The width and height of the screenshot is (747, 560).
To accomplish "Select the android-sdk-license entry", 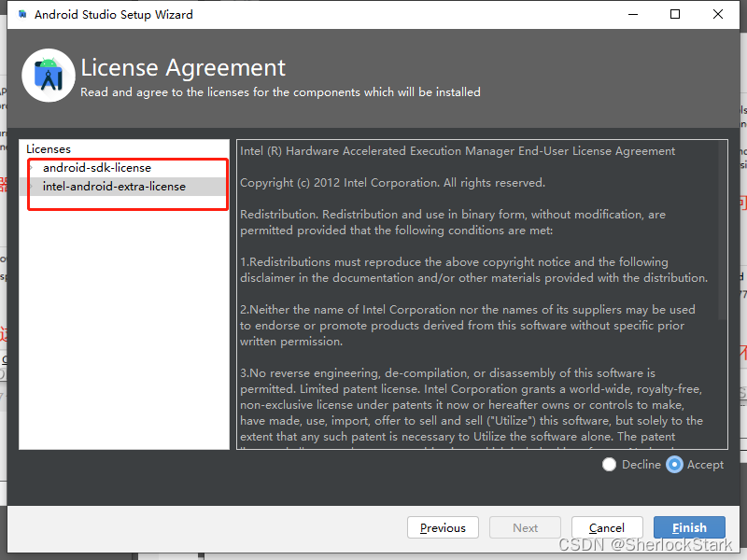I will [97, 168].
